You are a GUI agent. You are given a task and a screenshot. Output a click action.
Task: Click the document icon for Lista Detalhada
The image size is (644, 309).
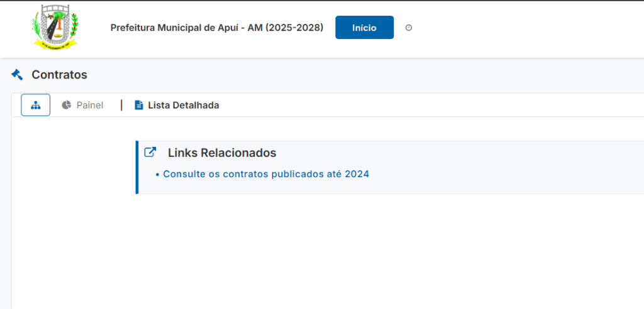(139, 106)
